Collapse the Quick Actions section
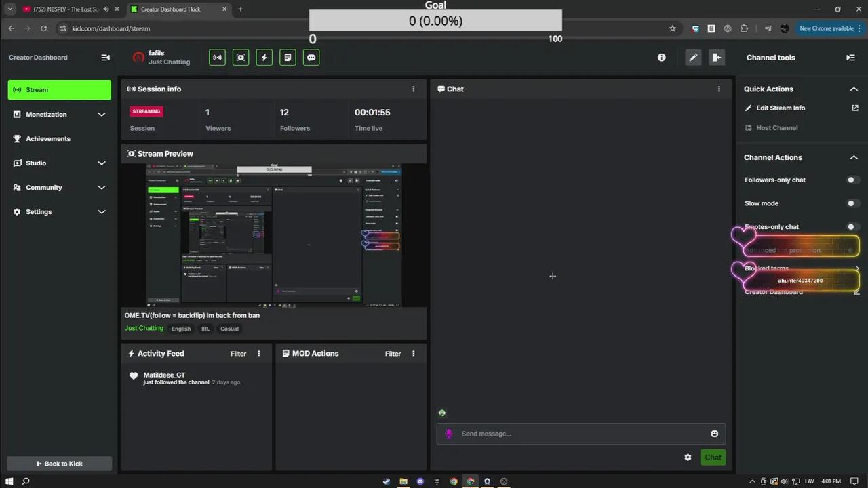Viewport: 868px width, 488px height. point(854,89)
